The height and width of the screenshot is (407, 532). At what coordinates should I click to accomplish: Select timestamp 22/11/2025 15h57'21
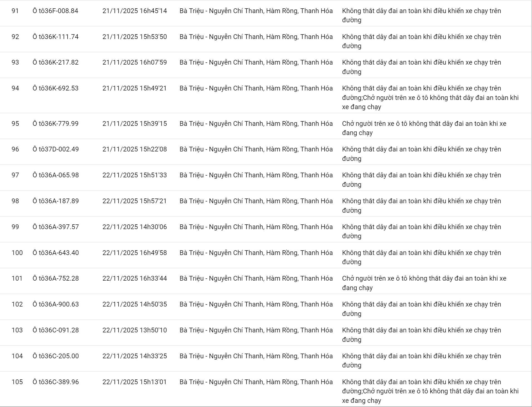(134, 201)
